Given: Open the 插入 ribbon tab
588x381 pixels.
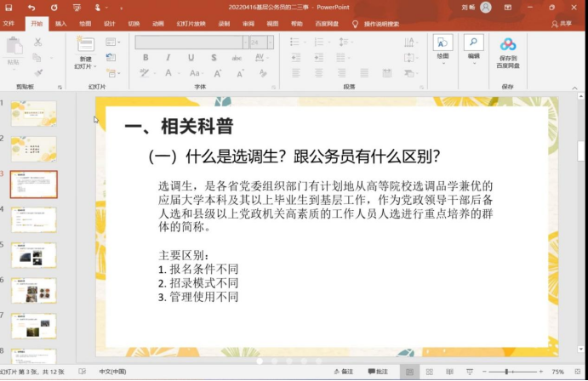Looking at the screenshot, I should click(x=60, y=24).
